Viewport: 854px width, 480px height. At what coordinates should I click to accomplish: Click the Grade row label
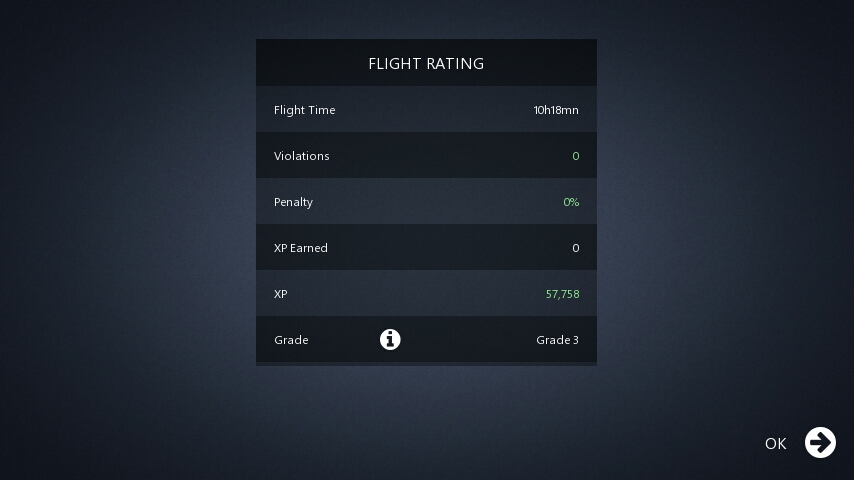[x=291, y=340]
